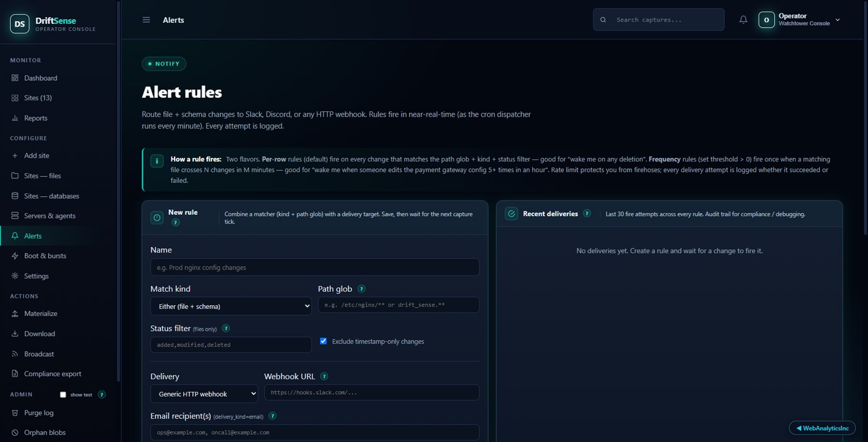Click the New rule clock icon
The width and height of the screenshot is (868, 442).
(157, 217)
